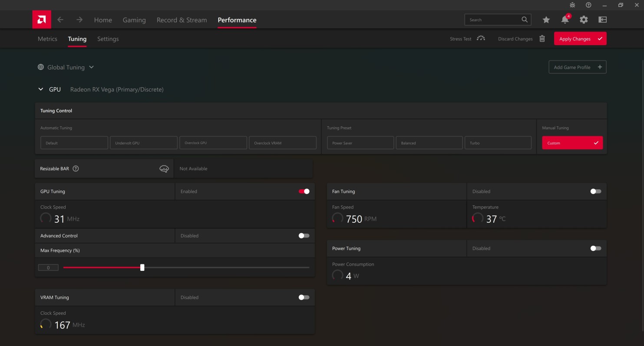Click the AMD logo home icon
The image size is (644, 346).
click(x=41, y=20)
